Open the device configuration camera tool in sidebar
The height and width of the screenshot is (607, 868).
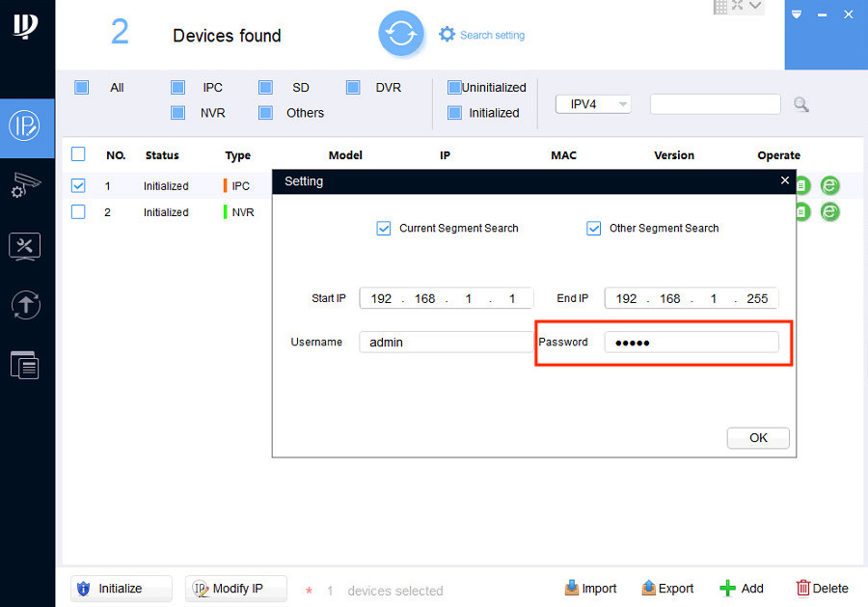[27, 185]
